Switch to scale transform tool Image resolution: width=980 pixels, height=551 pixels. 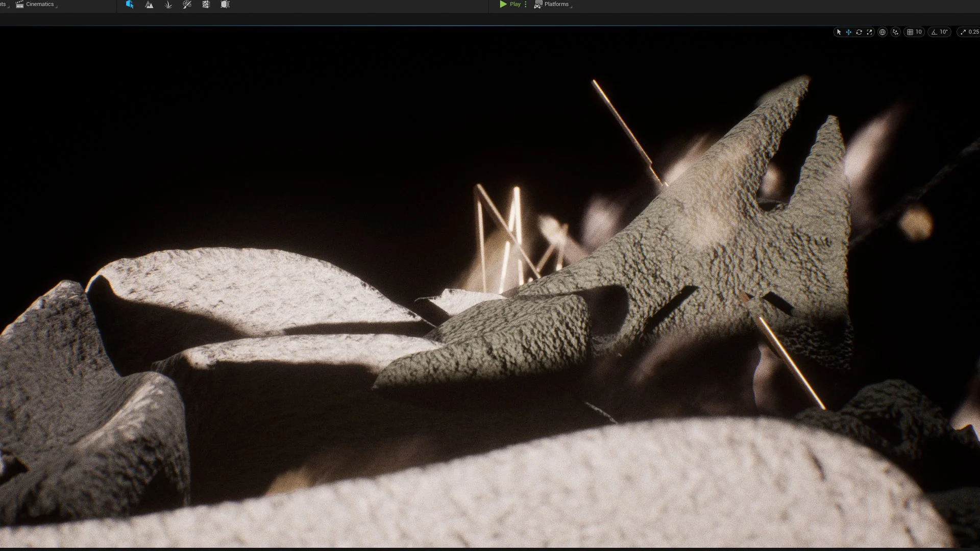coord(870,32)
